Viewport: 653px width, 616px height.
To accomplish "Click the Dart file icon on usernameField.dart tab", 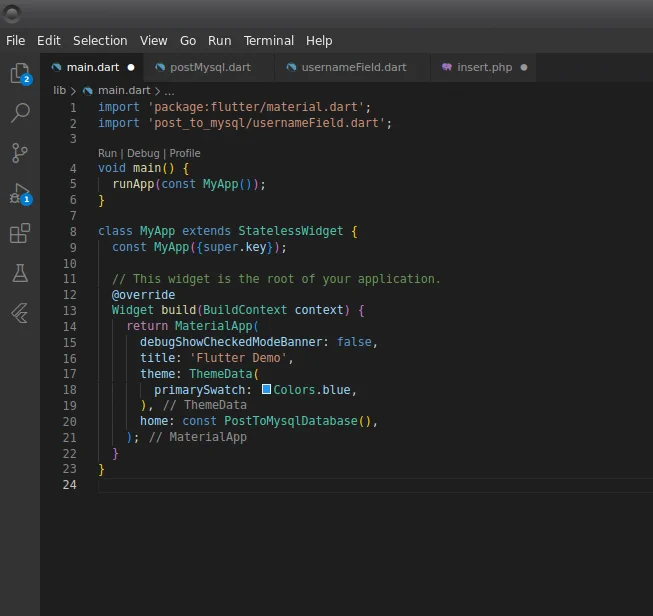I will pyautogui.click(x=291, y=67).
